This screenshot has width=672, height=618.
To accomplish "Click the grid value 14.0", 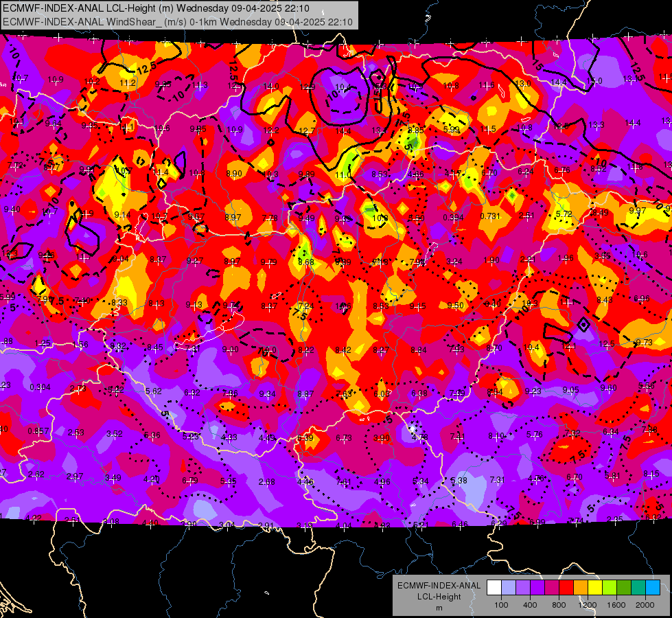I will (271, 87).
